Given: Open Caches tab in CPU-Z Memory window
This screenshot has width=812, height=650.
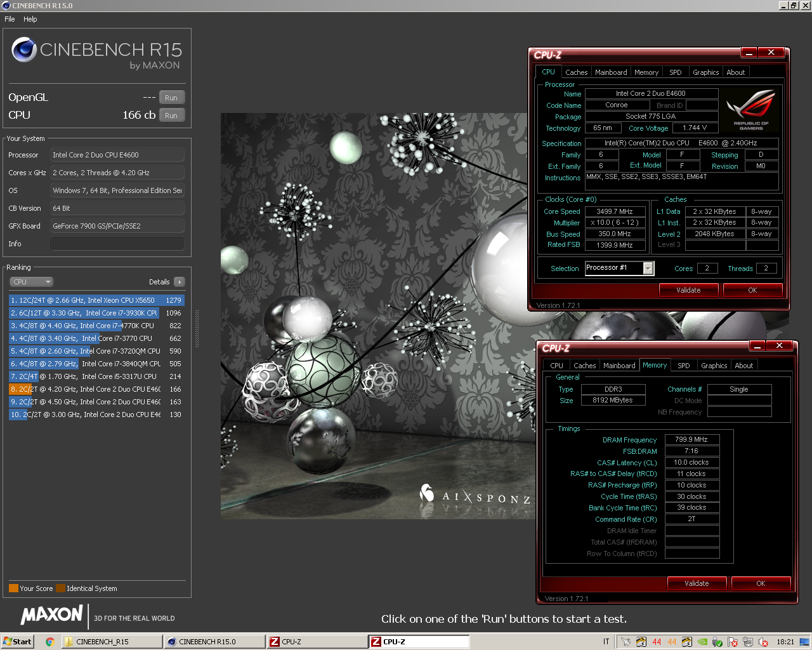Looking at the screenshot, I should (x=584, y=366).
